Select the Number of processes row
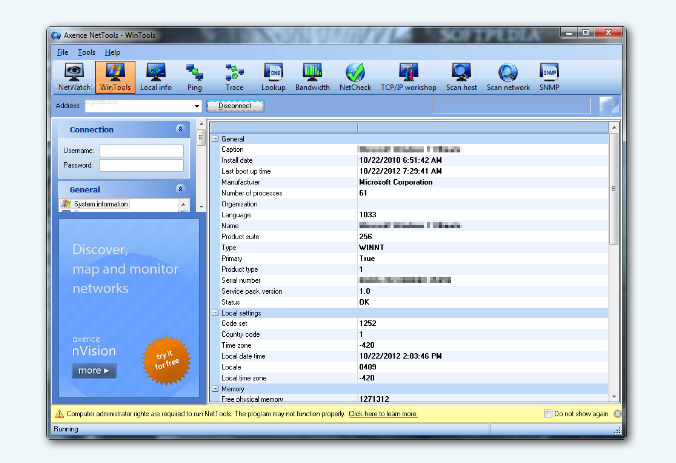The width and height of the screenshot is (676, 463). click(414, 193)
